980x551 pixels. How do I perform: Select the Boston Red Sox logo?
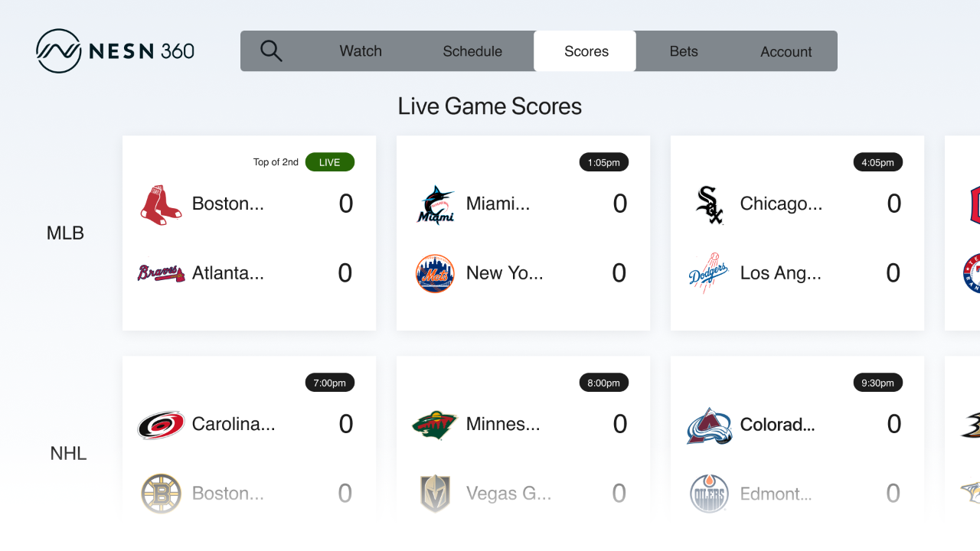click(161, 204)
